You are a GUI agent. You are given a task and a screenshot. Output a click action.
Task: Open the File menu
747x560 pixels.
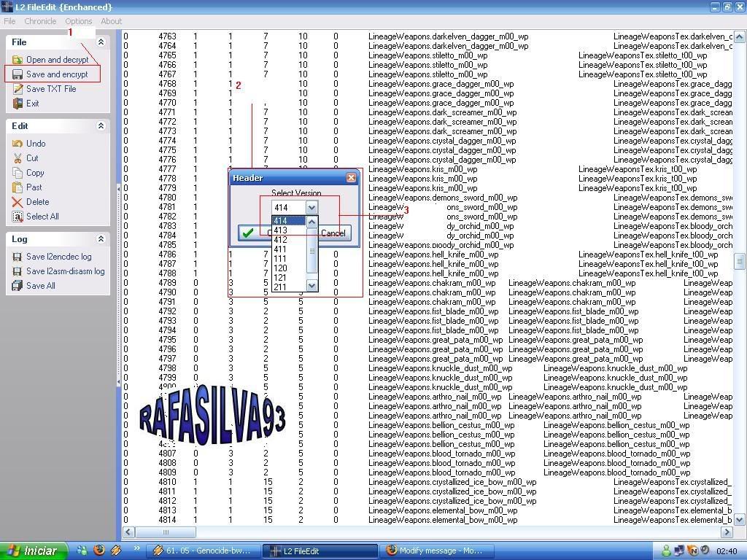point(9,21)
